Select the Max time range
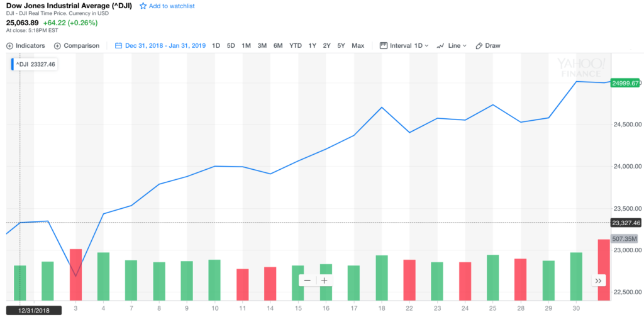644x317 pixels. point(358,46)
